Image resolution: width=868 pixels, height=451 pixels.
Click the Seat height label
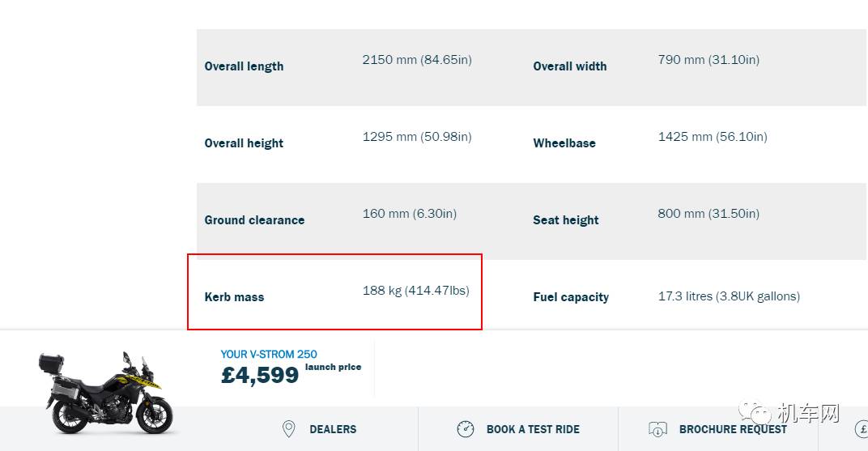566,220
